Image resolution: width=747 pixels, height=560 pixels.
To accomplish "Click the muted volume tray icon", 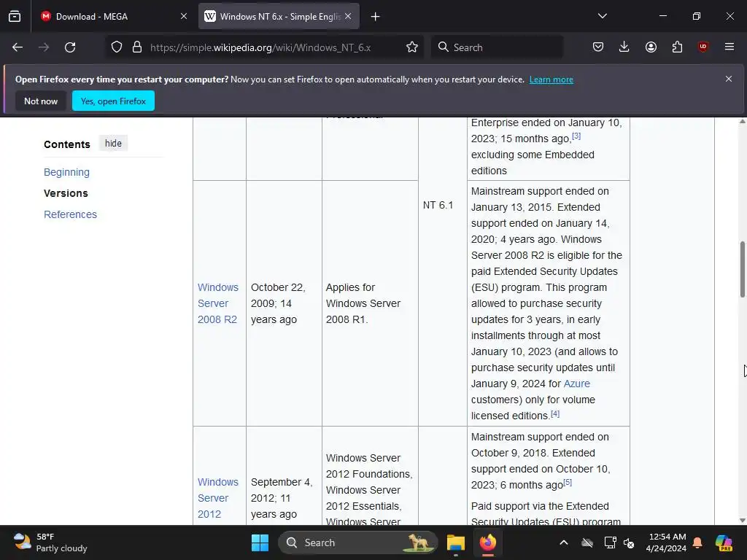I will (x=630, y=542).
